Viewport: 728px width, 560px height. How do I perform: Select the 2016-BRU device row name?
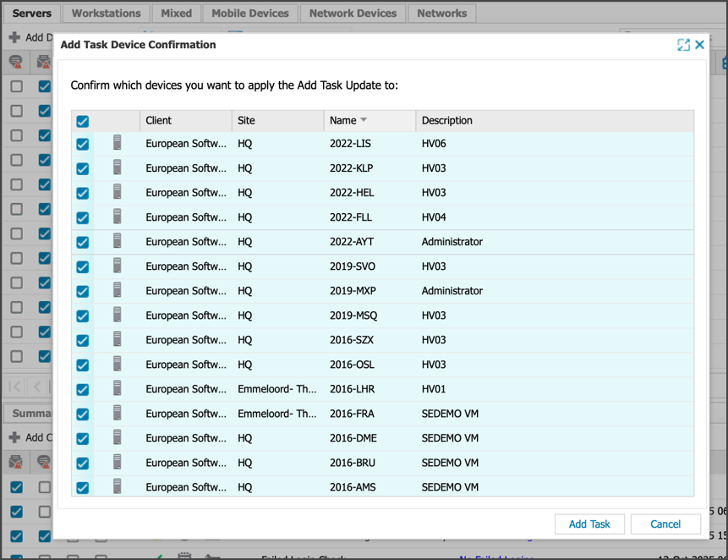click(353, 463)
